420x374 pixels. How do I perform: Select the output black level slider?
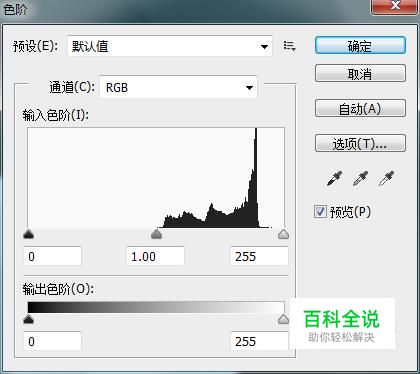click(29, 319)
